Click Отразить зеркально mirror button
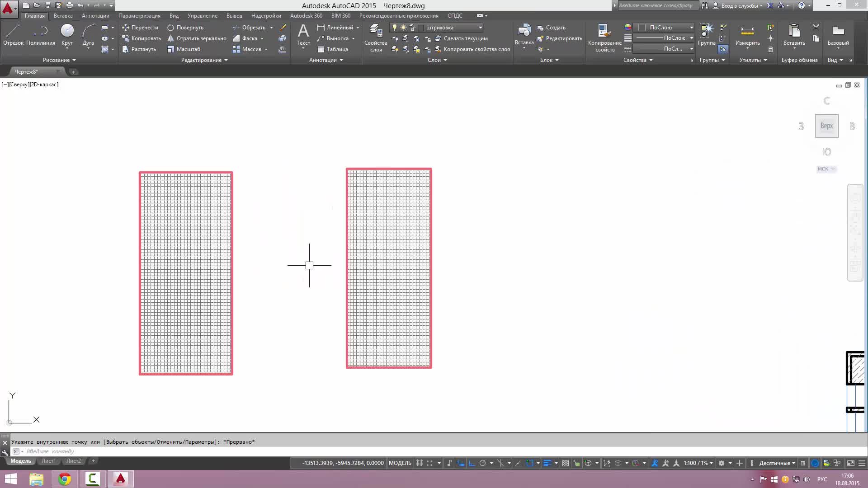 click(197, 38)
